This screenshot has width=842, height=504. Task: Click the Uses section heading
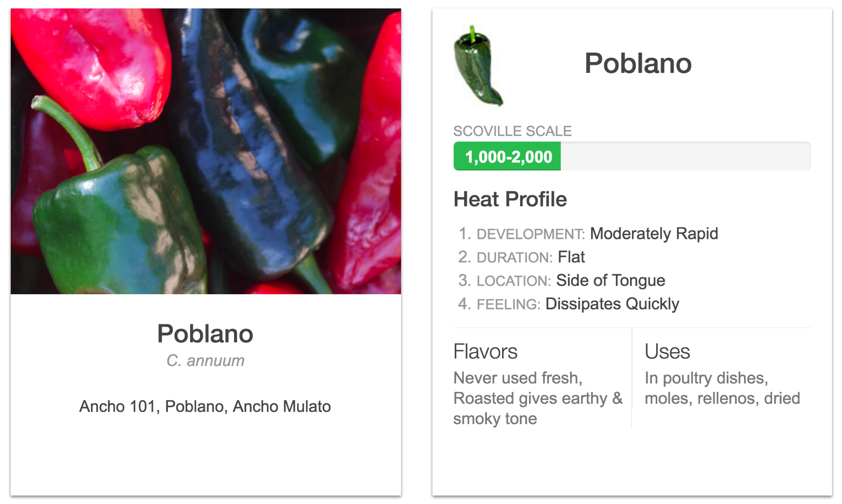[667, 351]
